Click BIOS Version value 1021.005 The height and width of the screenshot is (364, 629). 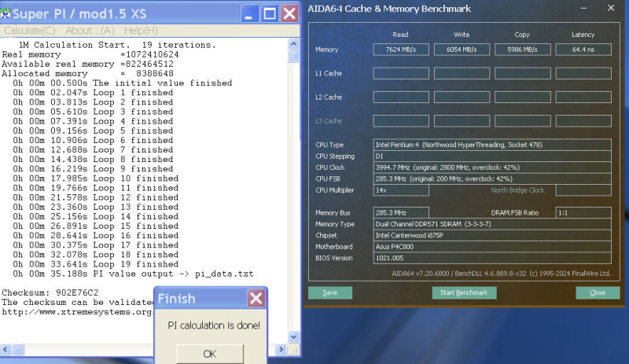point(492,258)
